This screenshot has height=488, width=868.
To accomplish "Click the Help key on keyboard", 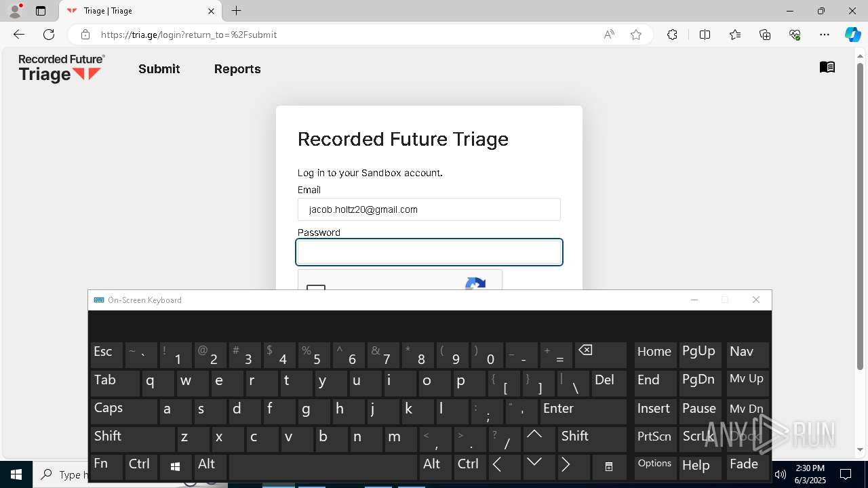I will coord(701,467).
